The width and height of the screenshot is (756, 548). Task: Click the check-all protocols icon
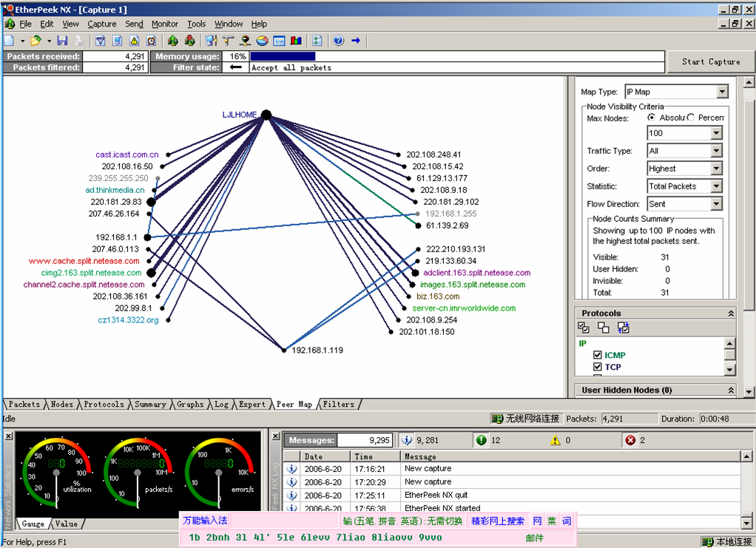584,328
